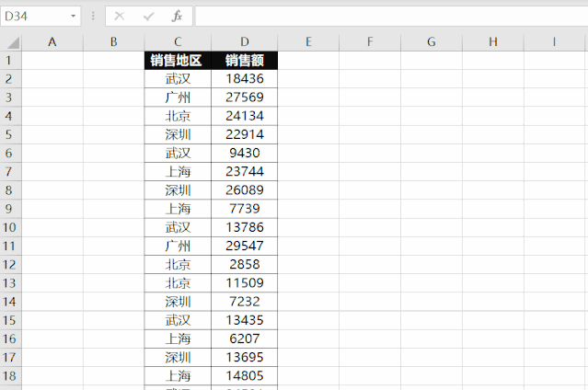
Task: Click cell with value 7739
Action: pyautogui.click(x=245, y=209)
